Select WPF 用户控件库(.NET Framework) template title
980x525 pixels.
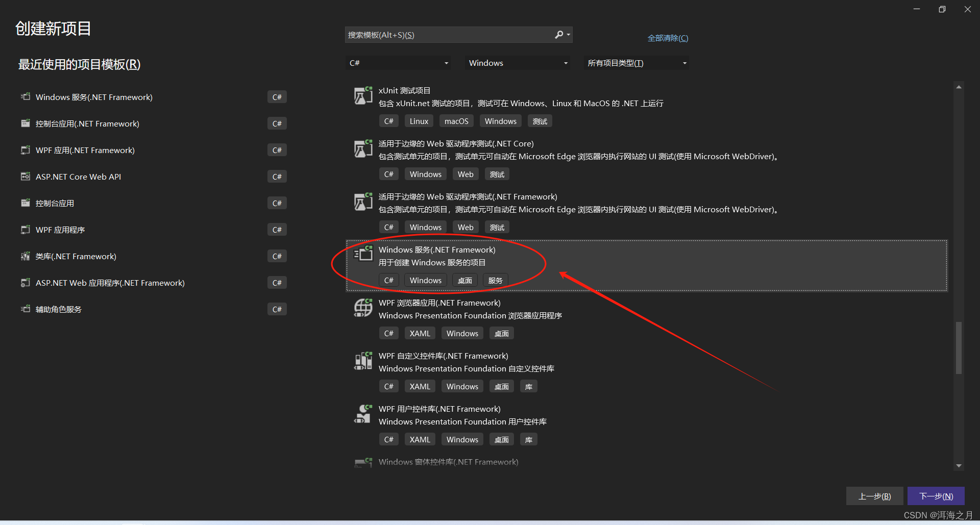coord(439,409)
